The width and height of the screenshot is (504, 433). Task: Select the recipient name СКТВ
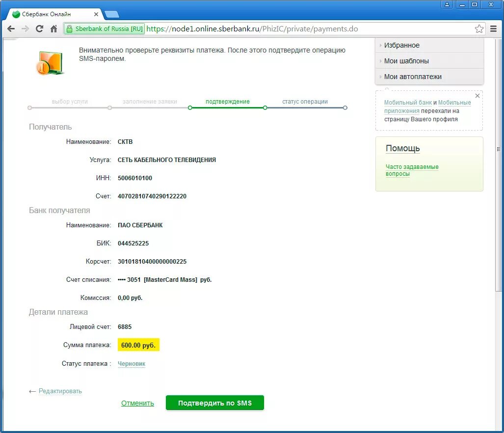[125, 142]
